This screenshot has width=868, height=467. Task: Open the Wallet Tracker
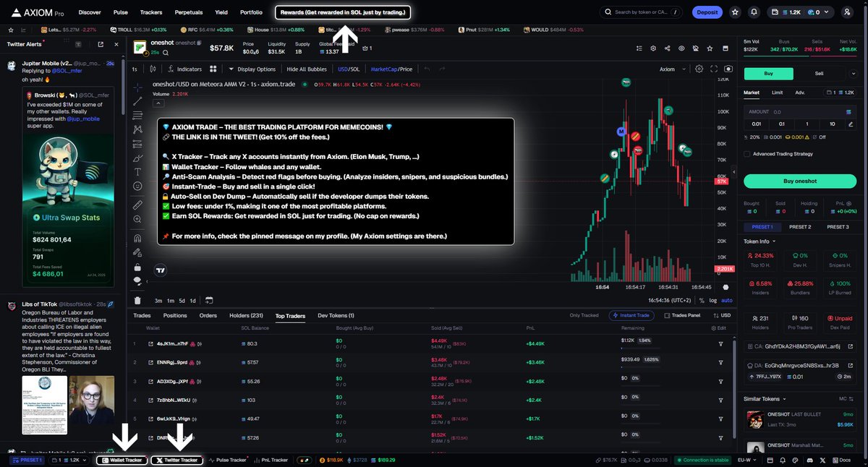point(122,460)
